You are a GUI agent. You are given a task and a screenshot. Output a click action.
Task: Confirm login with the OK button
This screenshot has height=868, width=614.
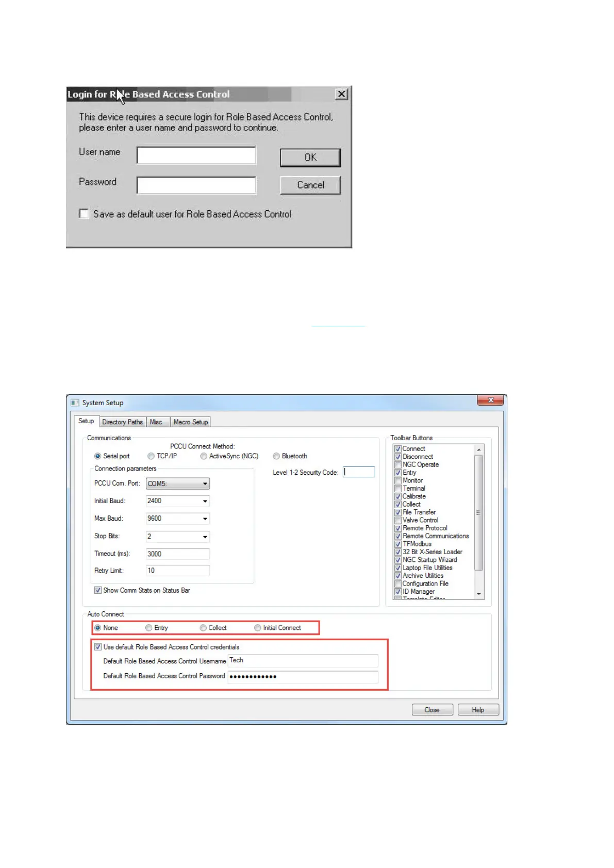[310, 158]
